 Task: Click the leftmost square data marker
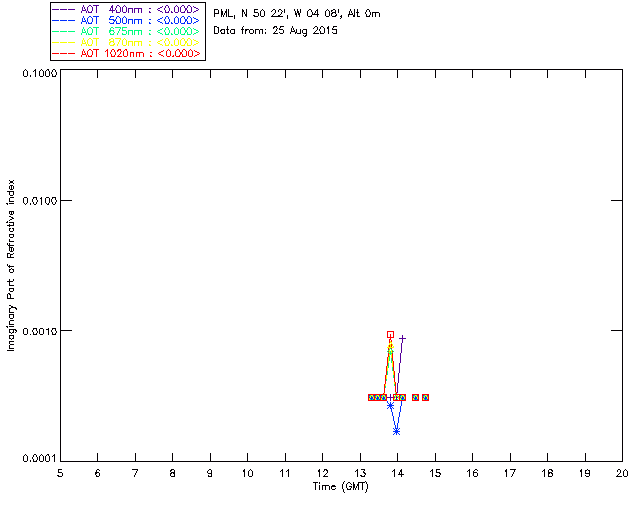[371, 397]
